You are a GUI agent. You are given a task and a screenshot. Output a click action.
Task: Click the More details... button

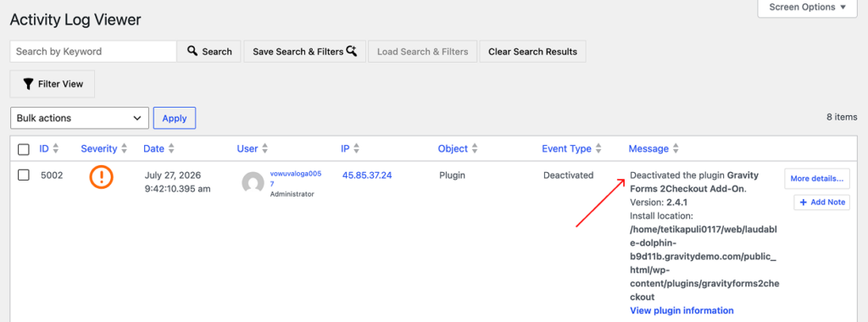point(817,178)
